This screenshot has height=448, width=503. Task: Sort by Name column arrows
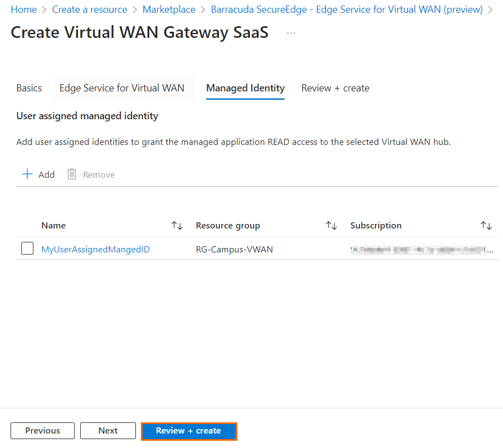(177, 226)
